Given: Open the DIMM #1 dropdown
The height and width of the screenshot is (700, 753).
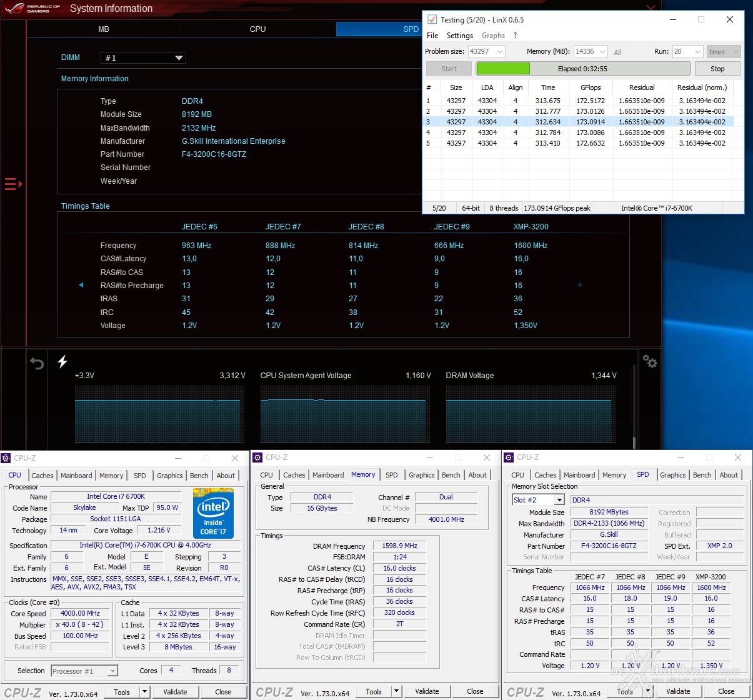Looking at the screenshot, I should 143,57.
